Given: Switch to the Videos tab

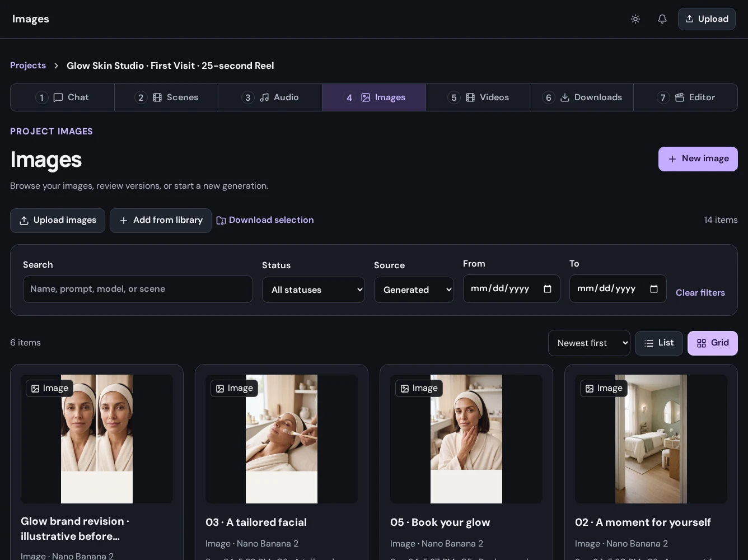Looking at the screenshot, I should tap(478, 97).
